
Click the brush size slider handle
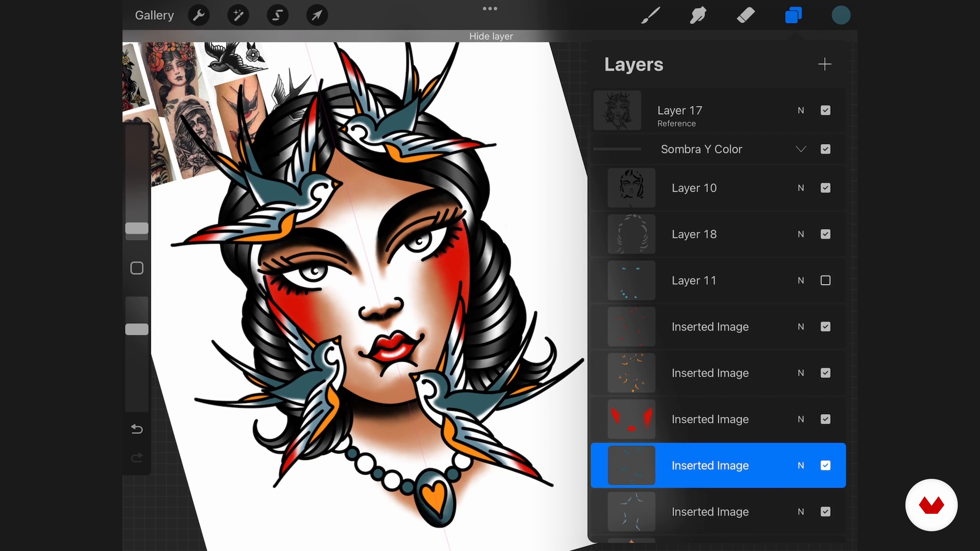click(x=137, y=228)
